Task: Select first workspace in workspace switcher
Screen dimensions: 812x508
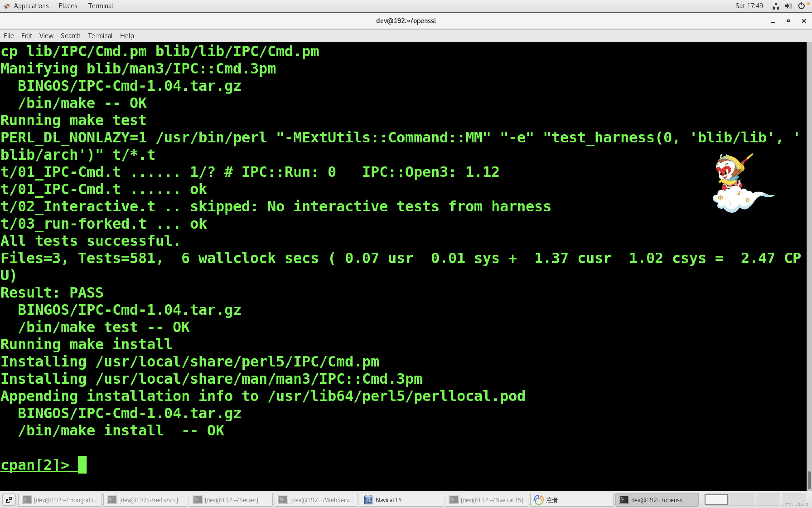Action: tap(716, 500)
